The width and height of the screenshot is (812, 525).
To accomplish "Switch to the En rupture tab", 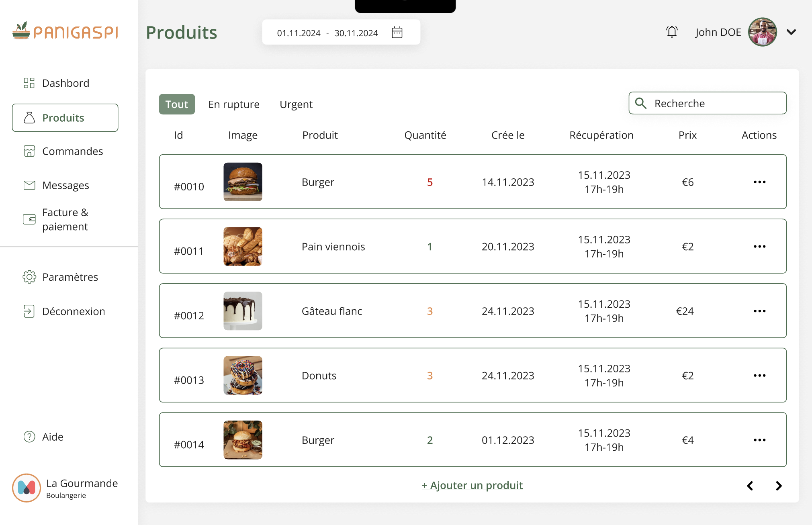I will tap(234, 104).
